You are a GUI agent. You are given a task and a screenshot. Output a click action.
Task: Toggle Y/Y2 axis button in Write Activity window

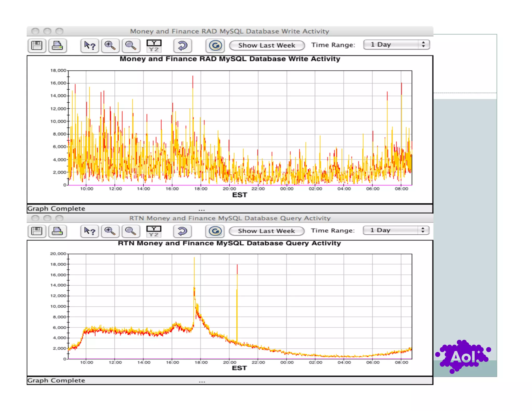point(154,46)
